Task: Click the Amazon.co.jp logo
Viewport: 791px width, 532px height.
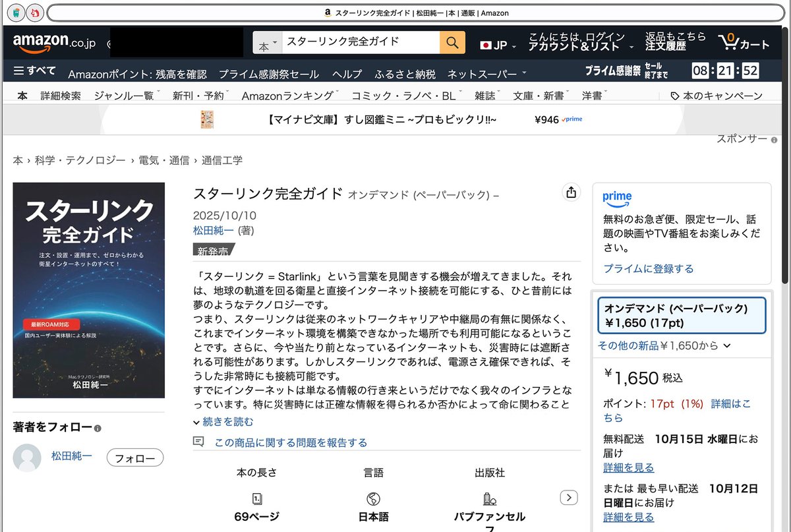Action: 54,43
